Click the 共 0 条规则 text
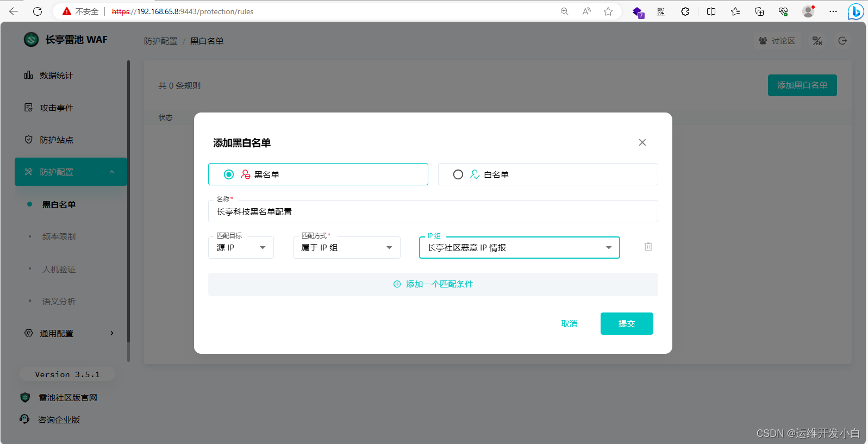This screenshot has height=444, width=868. coord(179,85)
